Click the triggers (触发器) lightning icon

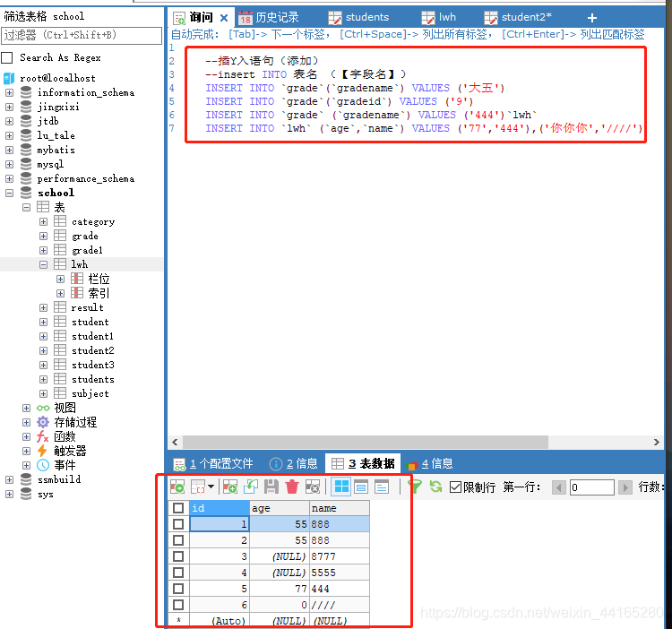42,451
